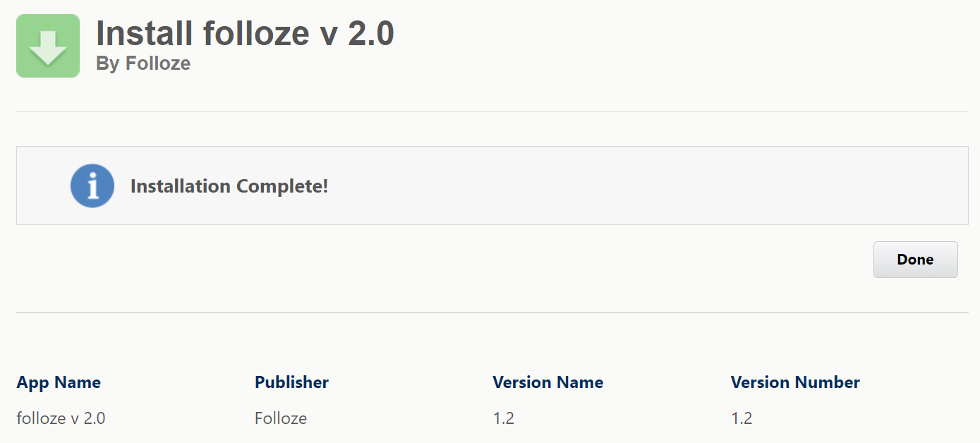Click the info circle next to Installation Complete
Image resolution: width=980 pixels, height=443 pixels.
point(92,185)
